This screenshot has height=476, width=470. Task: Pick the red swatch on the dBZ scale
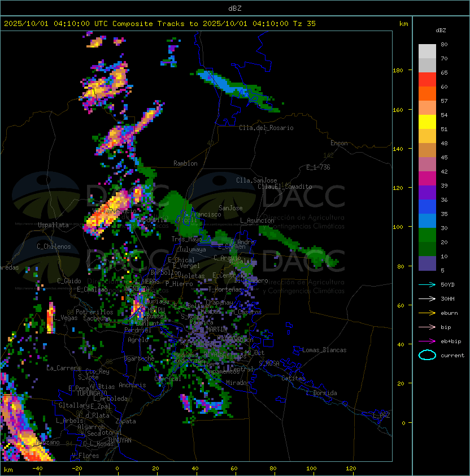[x=427, y=79]
